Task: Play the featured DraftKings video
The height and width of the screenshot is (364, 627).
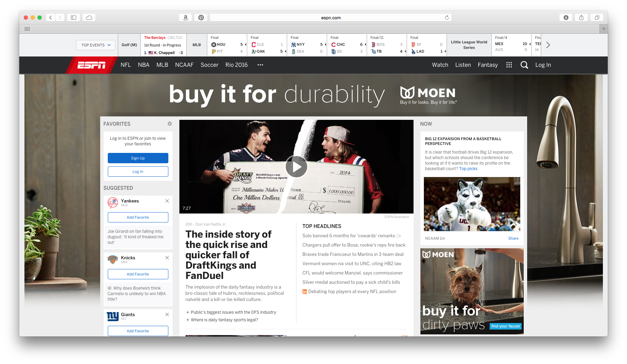Action: pyautogui.click(x=296, y=166)
